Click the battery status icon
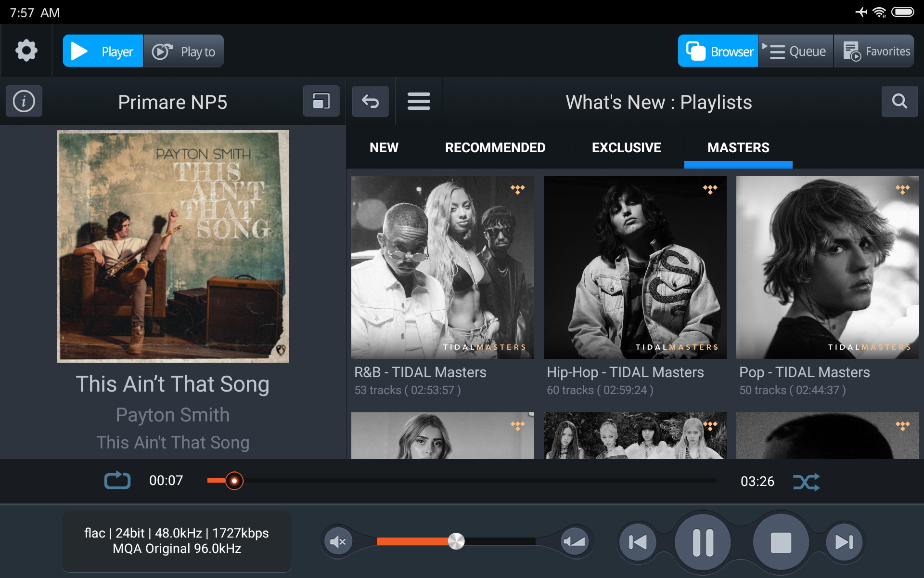Viewport: 924px width, 578px height. tap(902, 12)
